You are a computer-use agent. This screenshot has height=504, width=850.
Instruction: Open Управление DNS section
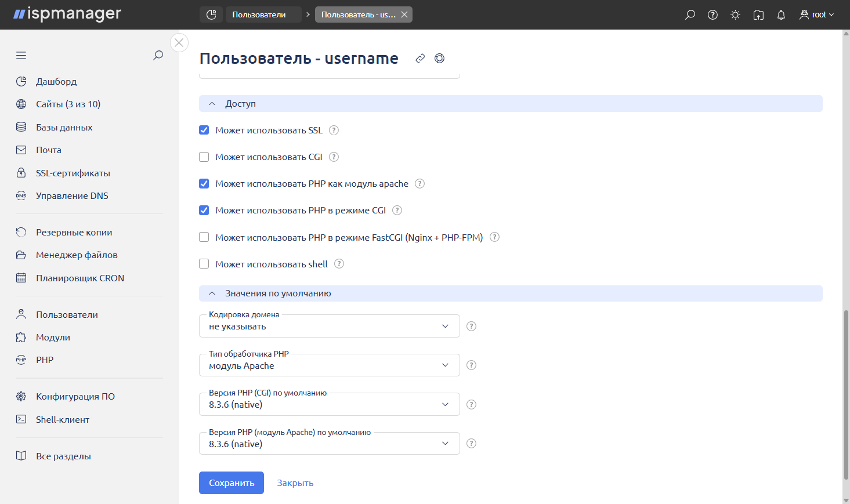[72, 195]
